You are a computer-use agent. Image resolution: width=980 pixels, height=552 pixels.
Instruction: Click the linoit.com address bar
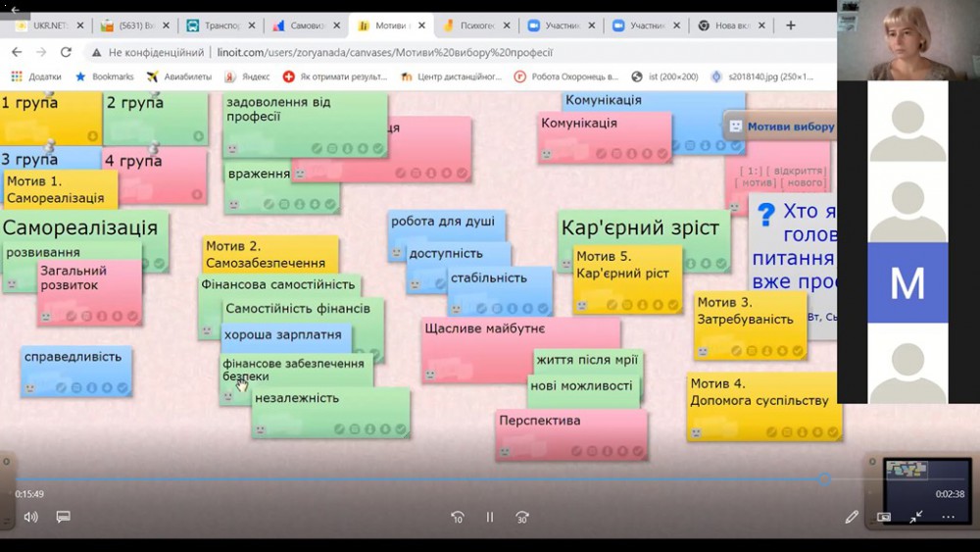[384, 53]
